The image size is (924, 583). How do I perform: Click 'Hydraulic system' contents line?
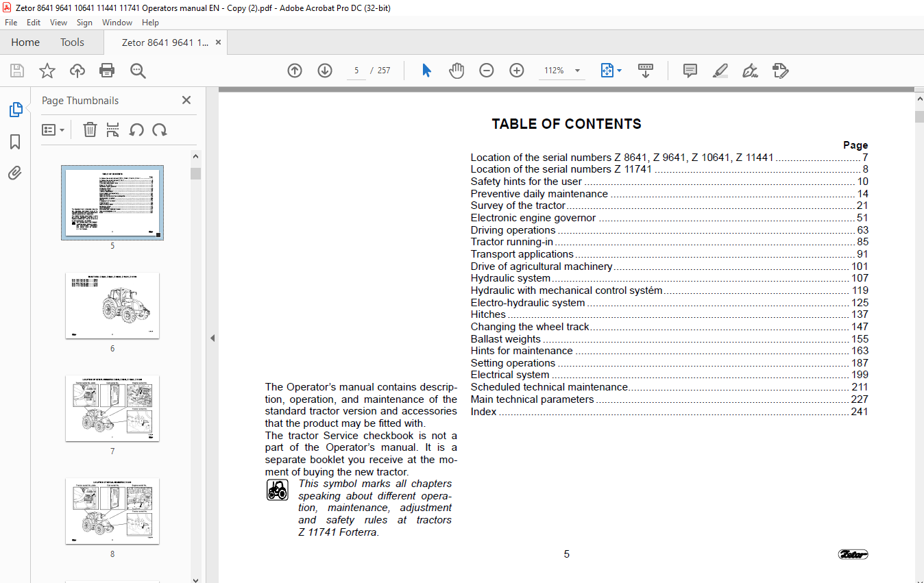click(x=669, y=278)
